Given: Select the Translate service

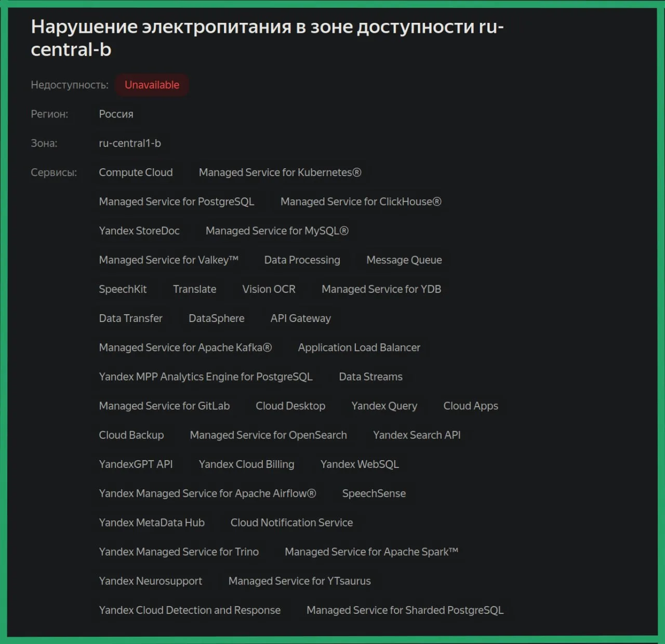Looking at the screenshot, I should tap(195, 289).
